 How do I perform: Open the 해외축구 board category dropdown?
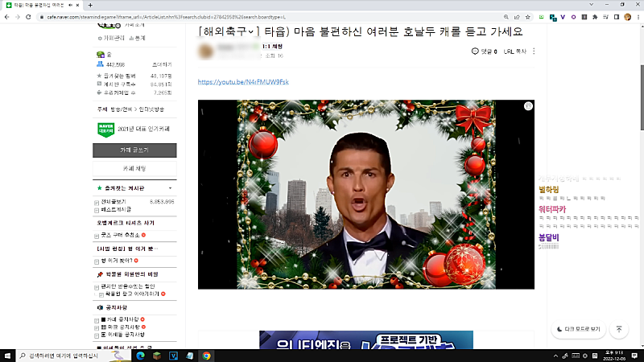coord(229,31)
